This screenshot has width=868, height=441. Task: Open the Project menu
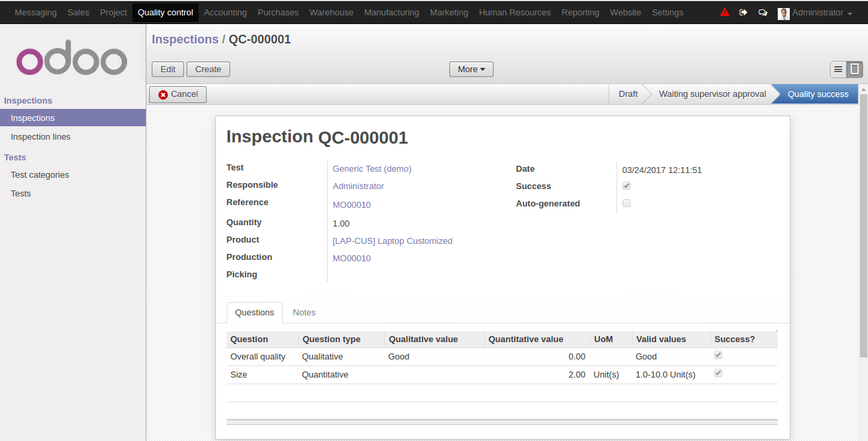click(x=114, y=13)
